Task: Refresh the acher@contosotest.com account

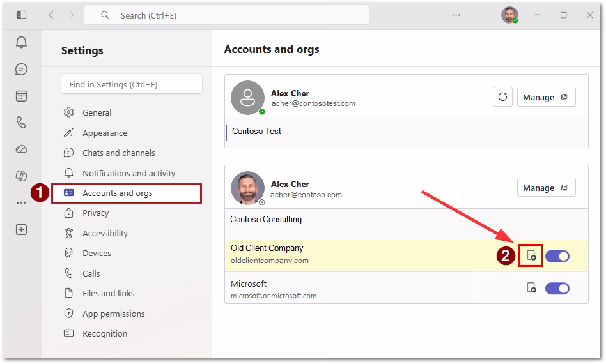Action: [502, 97]
